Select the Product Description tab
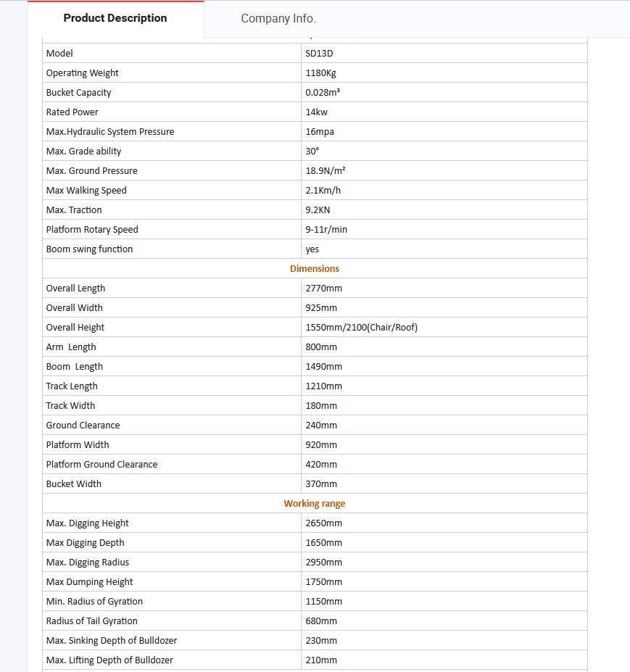The image size is (630, 672). tap(115, 17)
